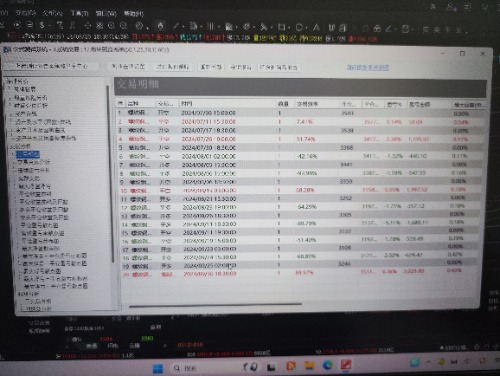Open the headphones app on the taskbar
The image size is (500, 376).
click(x=250, y=367)
